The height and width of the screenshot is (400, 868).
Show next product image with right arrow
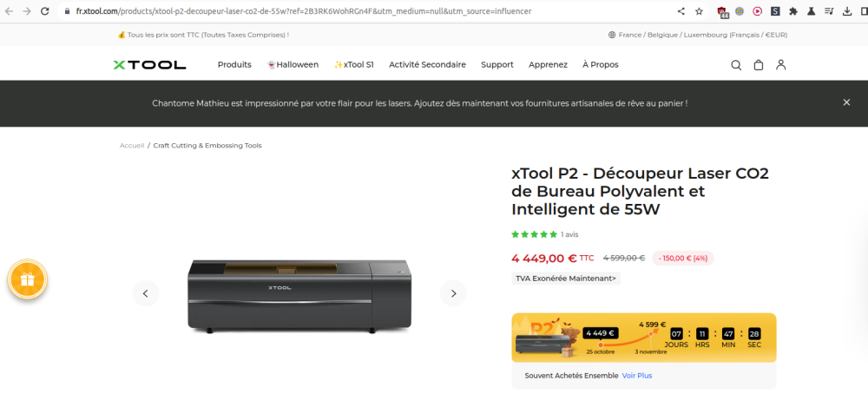[x=453, y=293]
